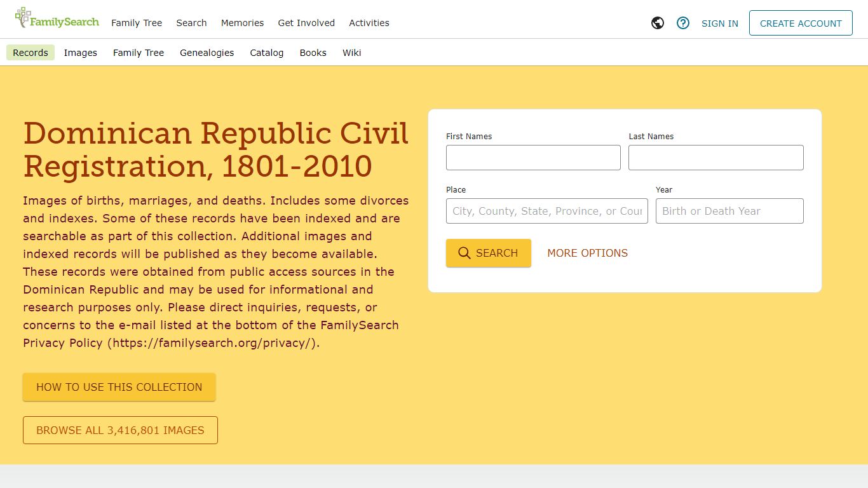The height and width of the screenshot is (488, 868).
Task: Open the Family Tree top menu
Action: tap(137, 23)
